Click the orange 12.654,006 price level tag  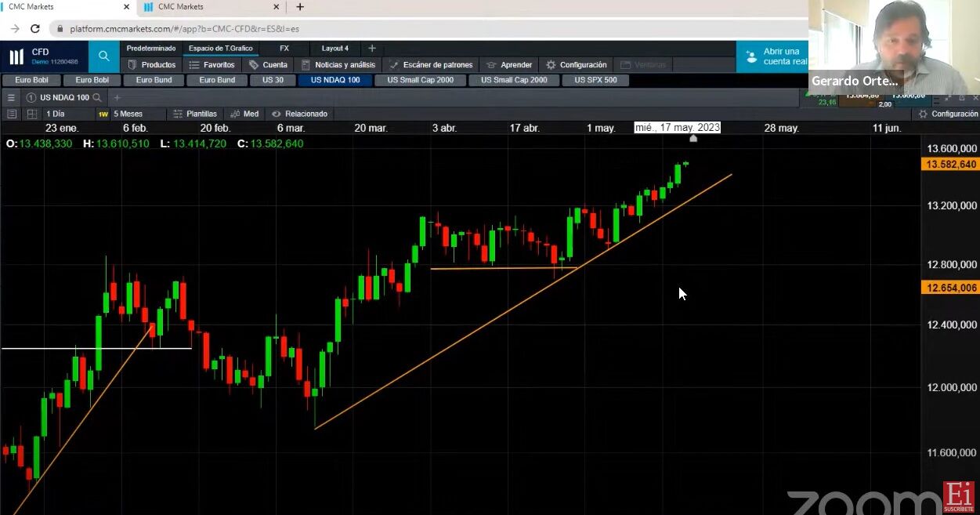click(x=951, y=288)
